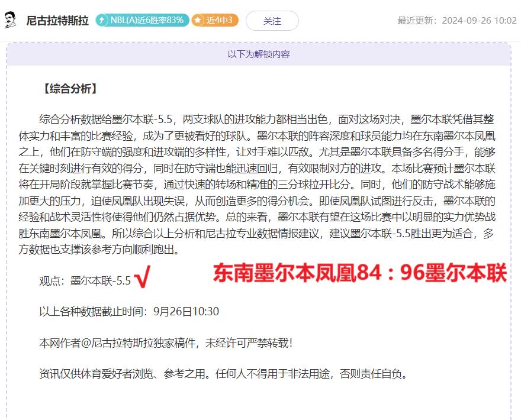Follow the author via the 关注 button
521x420 pixels.
pos(272,21)
